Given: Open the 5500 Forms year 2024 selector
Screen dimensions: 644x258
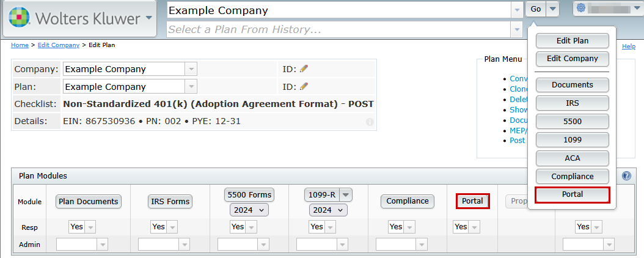Looking at the screenshot, I should (249, 210).
